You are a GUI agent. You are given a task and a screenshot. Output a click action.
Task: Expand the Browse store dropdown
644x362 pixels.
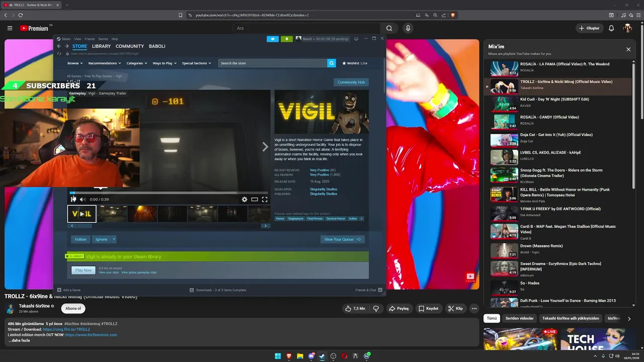coord(75,63)
